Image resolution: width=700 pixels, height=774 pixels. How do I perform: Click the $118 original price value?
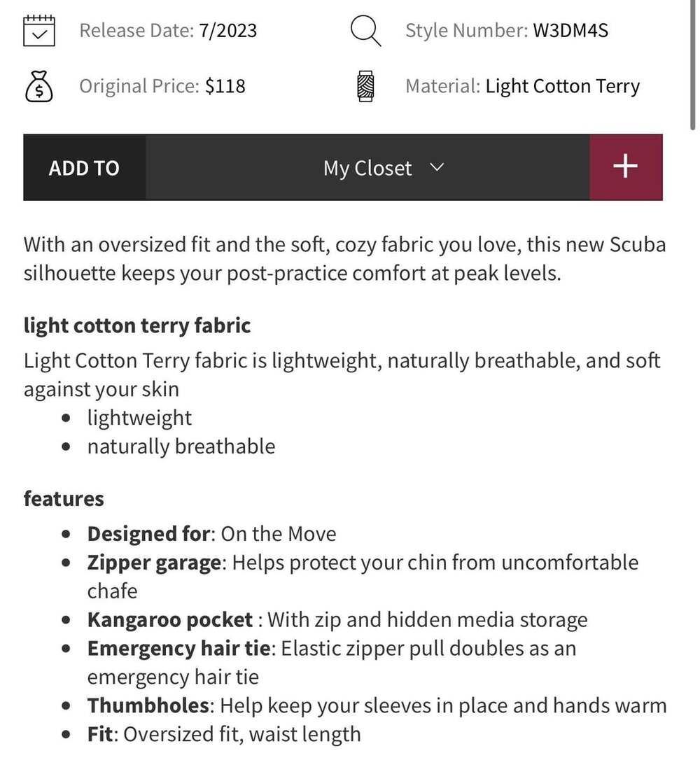(x=225, y=86)
